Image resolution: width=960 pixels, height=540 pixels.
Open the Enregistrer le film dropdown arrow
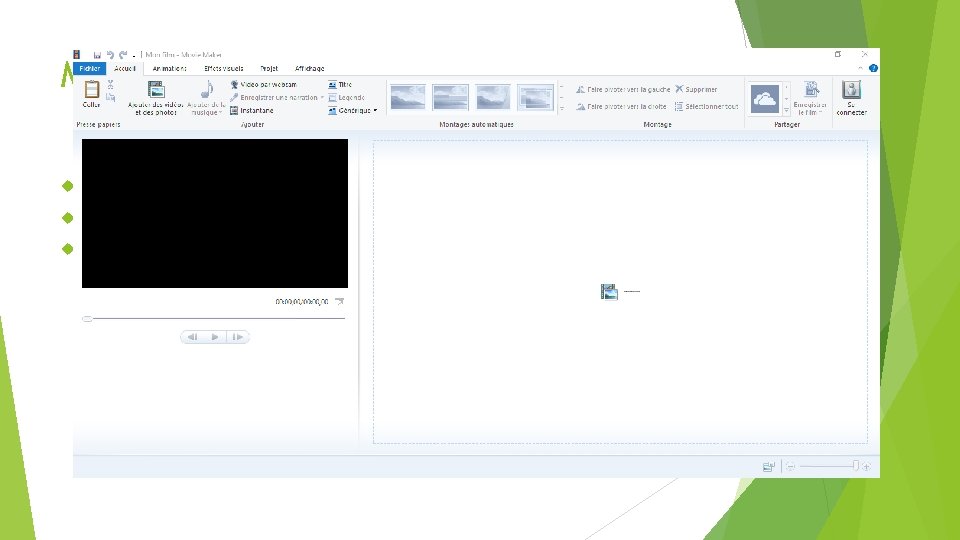[821, 113]
